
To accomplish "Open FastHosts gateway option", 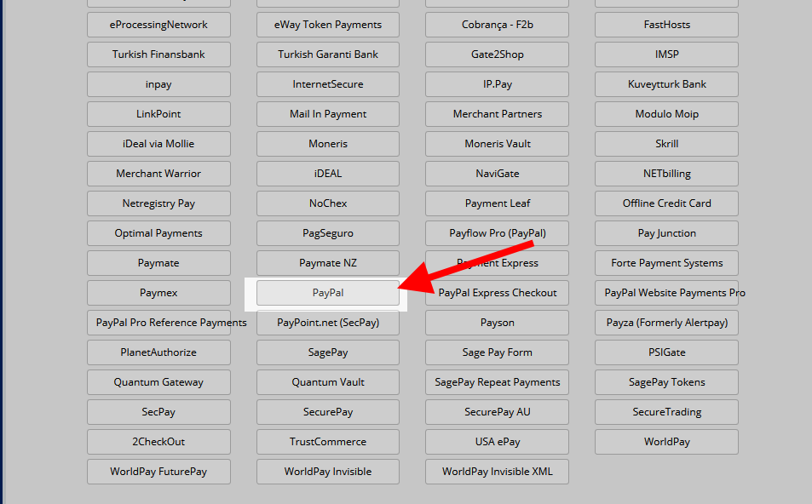I will coord(666,25).
